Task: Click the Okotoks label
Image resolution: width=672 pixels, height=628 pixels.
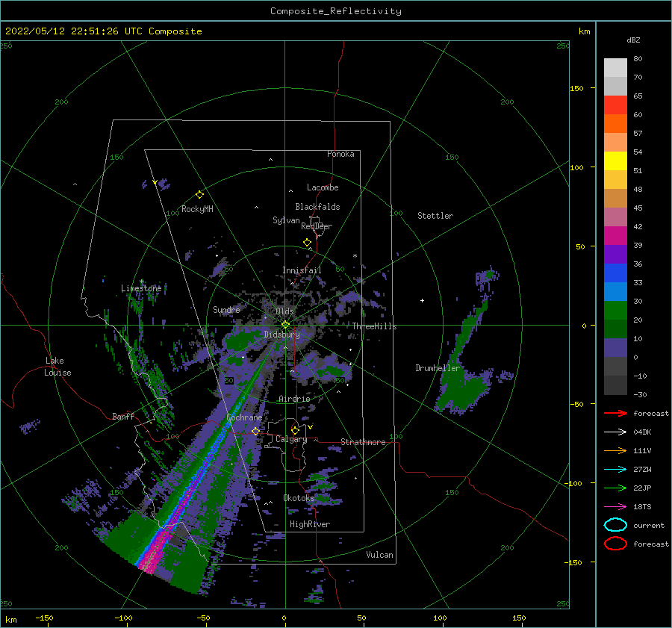Action: pos(299,498)
